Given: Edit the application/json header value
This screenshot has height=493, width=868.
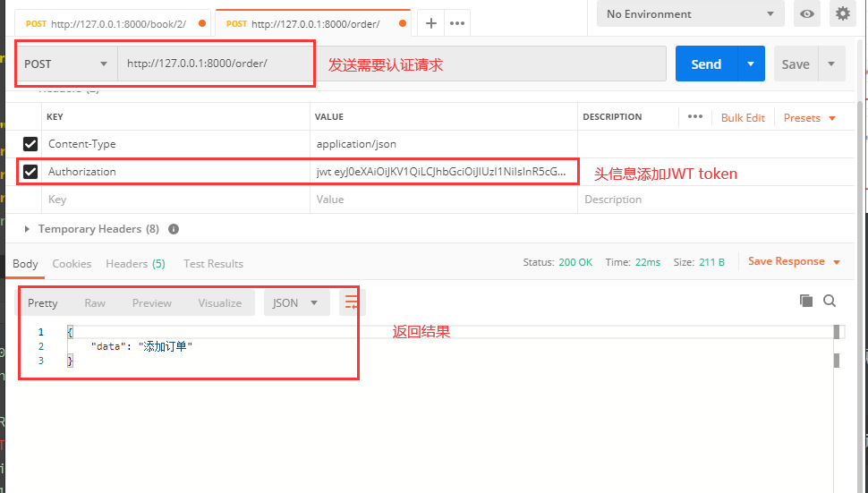Looking at the screenshot, I should pos(444,144).
